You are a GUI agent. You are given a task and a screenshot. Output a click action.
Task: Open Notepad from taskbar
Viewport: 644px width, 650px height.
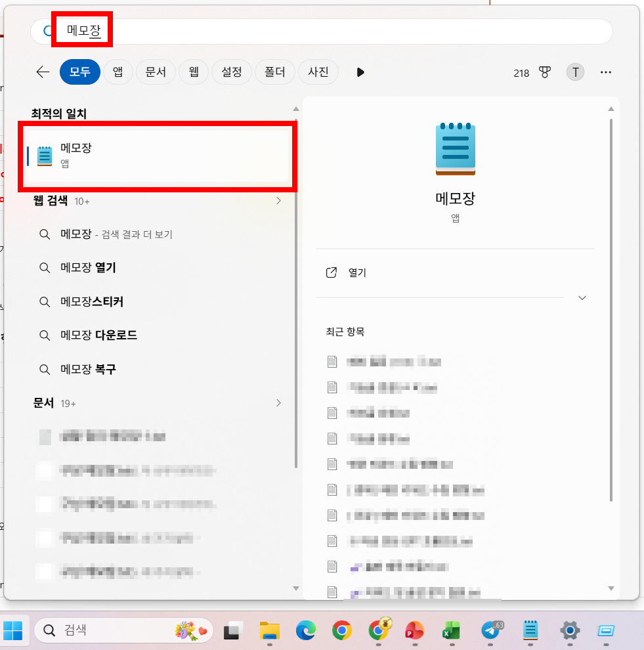530,631
